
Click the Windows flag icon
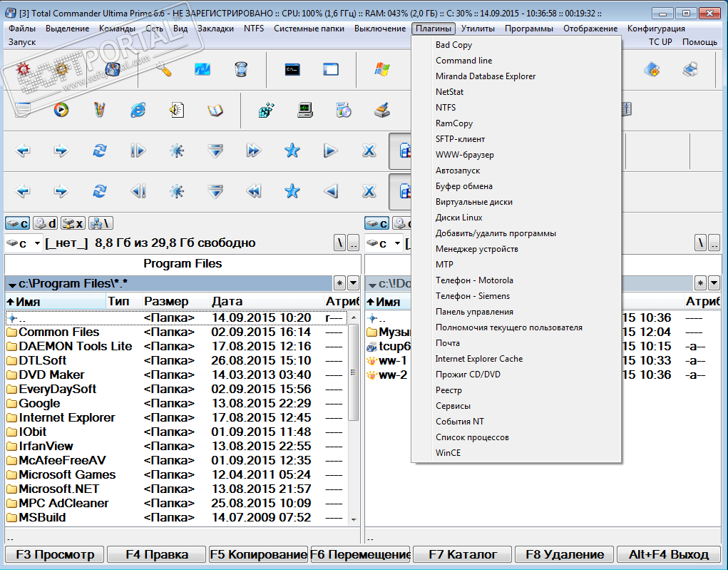(x=382, y=70)
